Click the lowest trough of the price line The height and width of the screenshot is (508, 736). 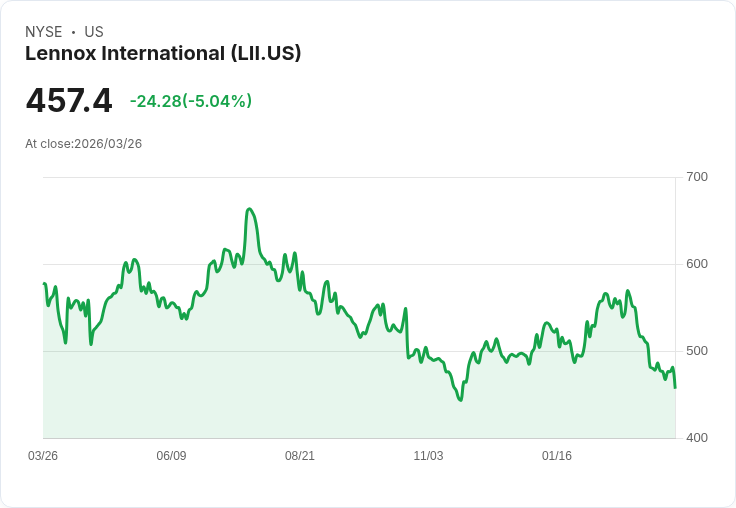pyautogui.click(x=460, y=400)
